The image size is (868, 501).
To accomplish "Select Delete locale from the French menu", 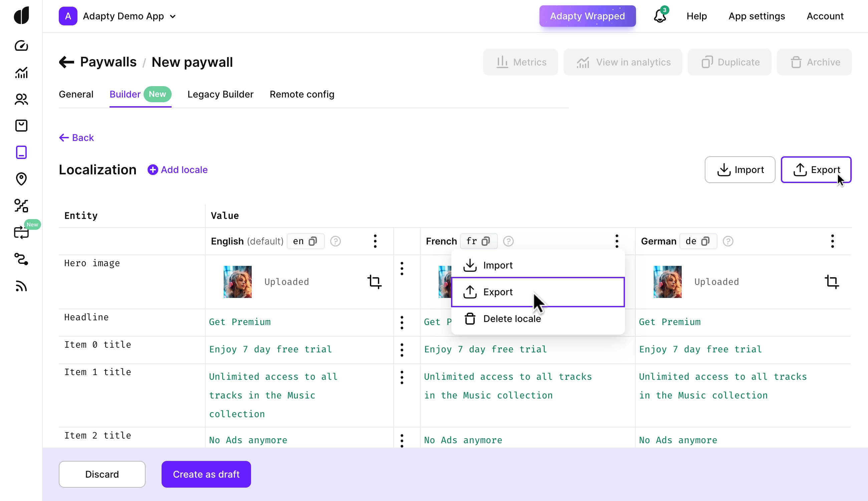I will click(x=511, y=319).
